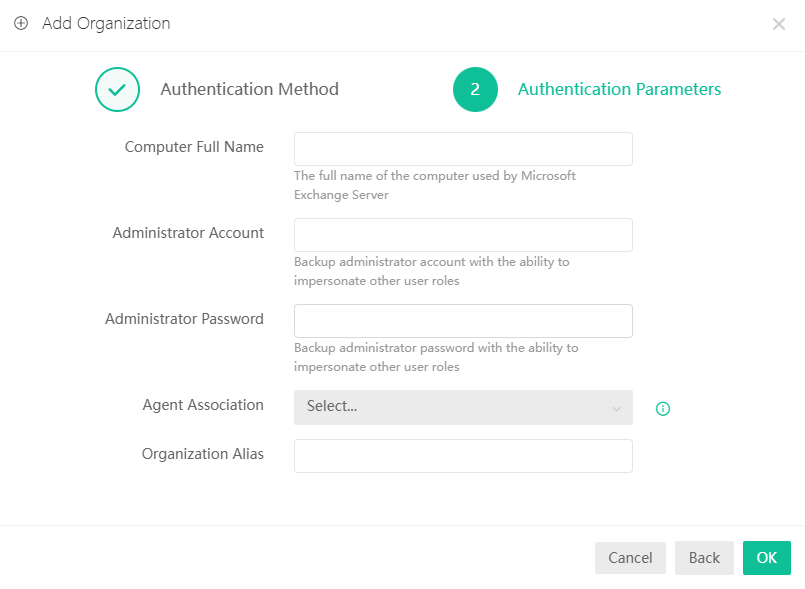Click the dialog close X icon
805x589 pixels.
point(779,24)
